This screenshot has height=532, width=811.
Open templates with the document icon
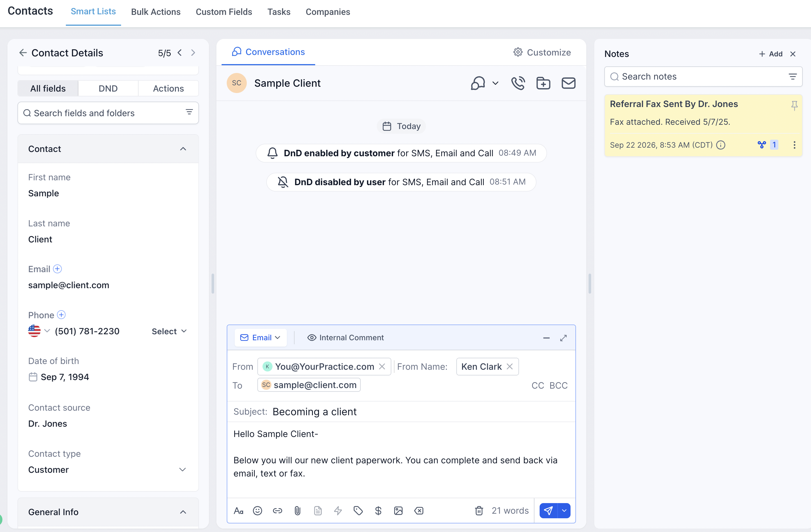click(317, 511)
